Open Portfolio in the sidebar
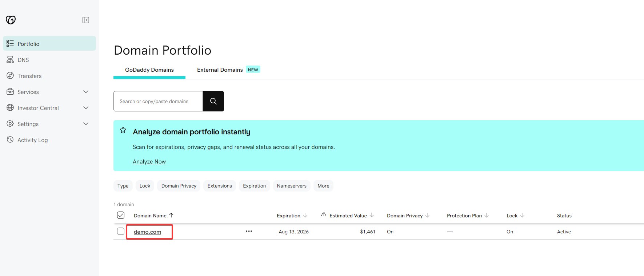Image resolution: width=644 pixels, height=276 pixels. coord(49,44)
